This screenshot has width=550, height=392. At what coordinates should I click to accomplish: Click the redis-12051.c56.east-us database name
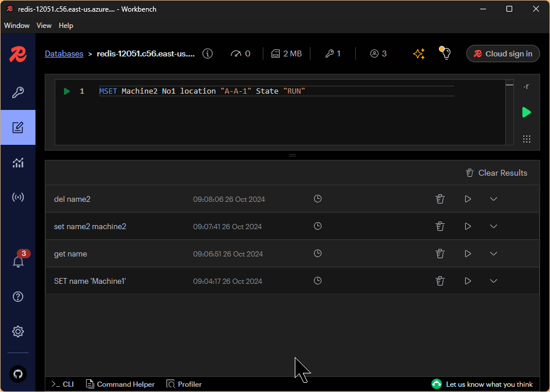pyautogui.click(x=146, y=54)
